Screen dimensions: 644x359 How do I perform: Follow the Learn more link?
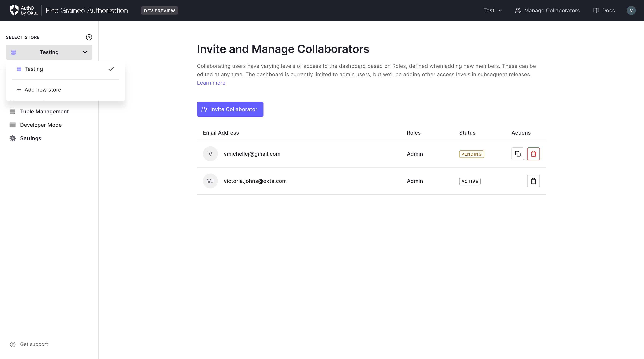click(x=211, y=83)
